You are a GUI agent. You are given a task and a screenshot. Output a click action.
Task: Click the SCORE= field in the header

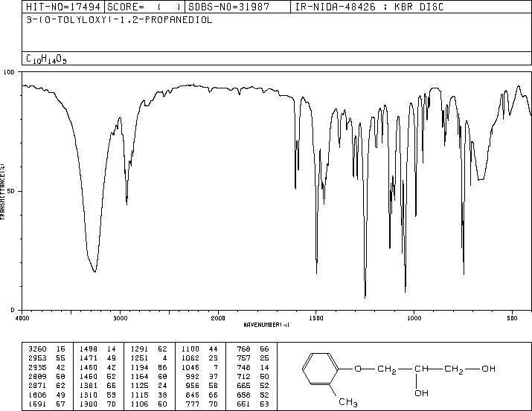(x=144, y=7)
